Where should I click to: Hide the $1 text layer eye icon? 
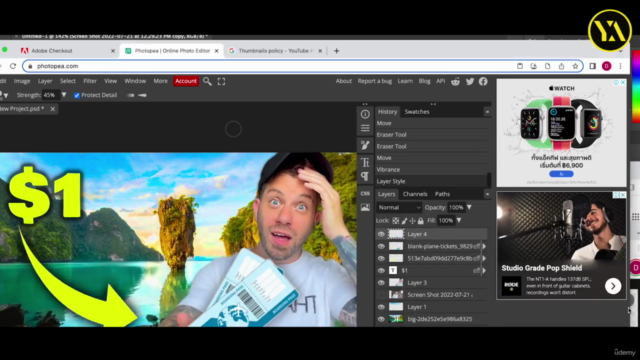pos(381,271)
